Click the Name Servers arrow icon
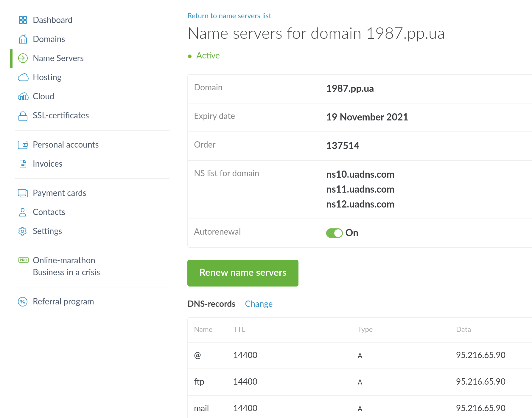This screenshot has height=418, width=532. coord(23,58)
